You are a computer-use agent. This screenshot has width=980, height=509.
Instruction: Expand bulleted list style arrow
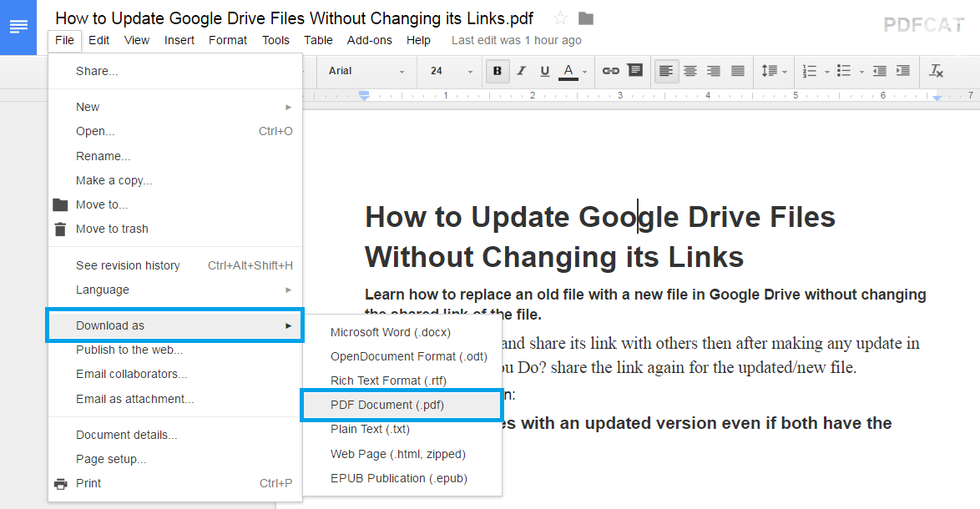click(861, 72)
